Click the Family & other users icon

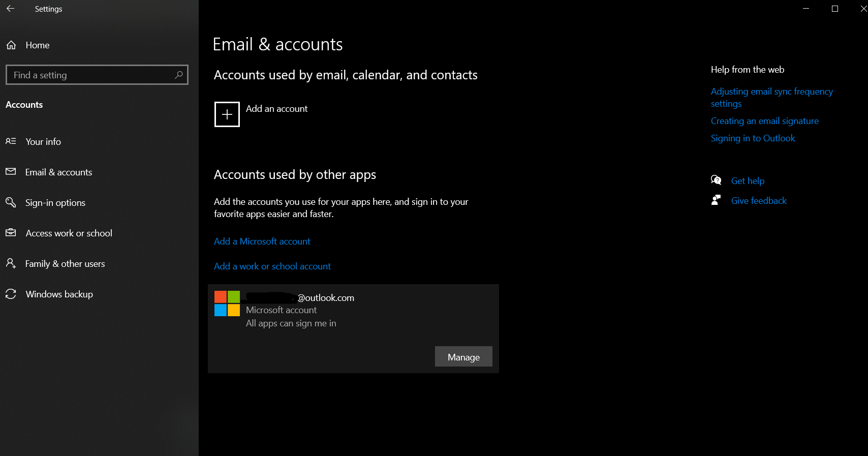11,263
